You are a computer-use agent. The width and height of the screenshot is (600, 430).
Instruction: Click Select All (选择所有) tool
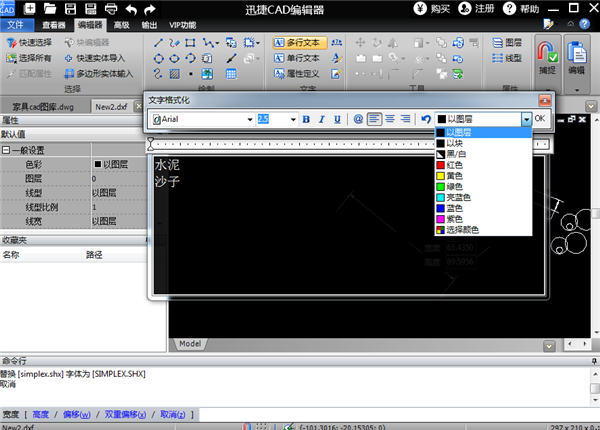[28, 58]
